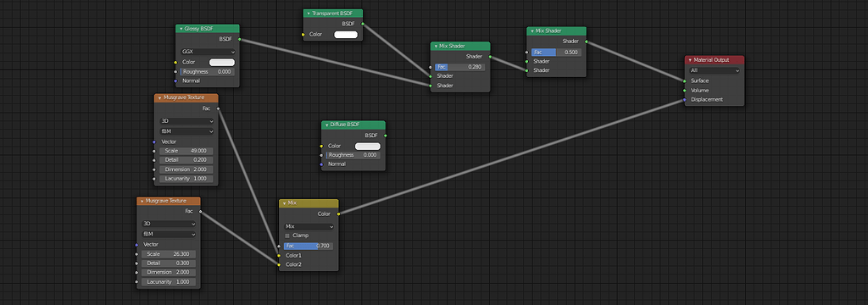Click the Transparent BSDF output socket
Image resolution: width=868 pixels, height=305 pixels.
(x=363, y=24)
